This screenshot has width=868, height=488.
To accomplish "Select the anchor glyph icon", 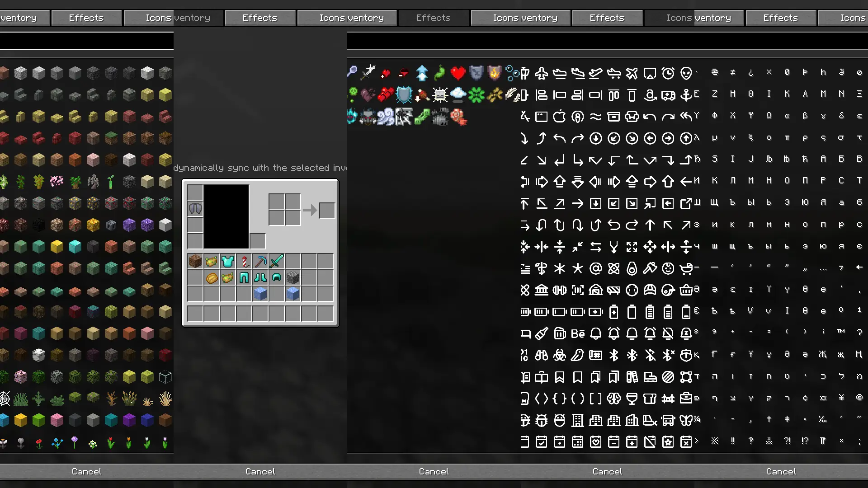I will [686, 94].
